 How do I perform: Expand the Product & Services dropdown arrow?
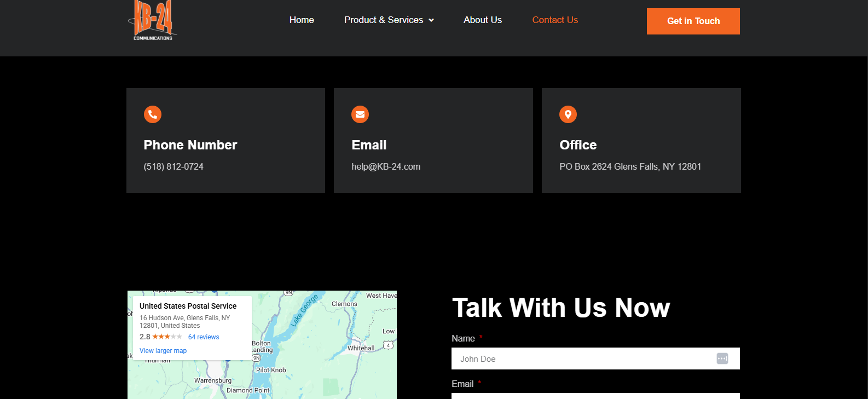[x=431, y=20]
